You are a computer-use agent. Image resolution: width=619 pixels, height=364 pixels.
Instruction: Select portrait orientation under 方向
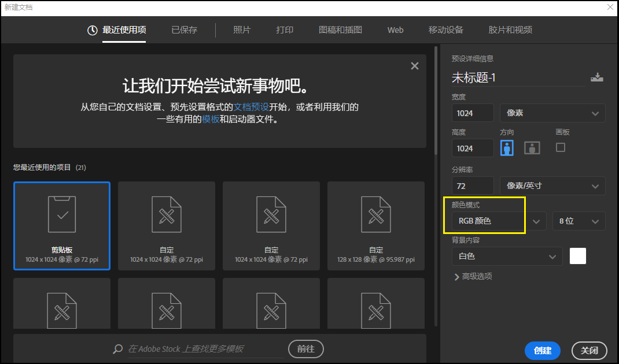click(x=507, y=147)
